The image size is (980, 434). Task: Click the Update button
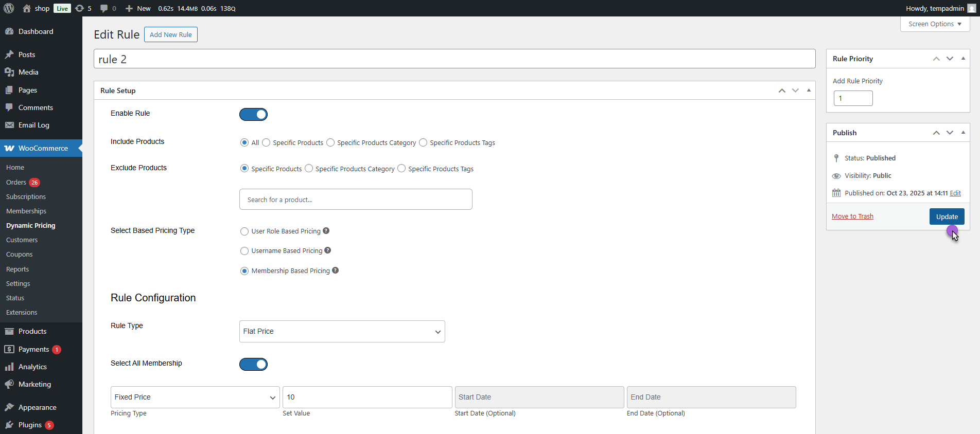point(947,216)
